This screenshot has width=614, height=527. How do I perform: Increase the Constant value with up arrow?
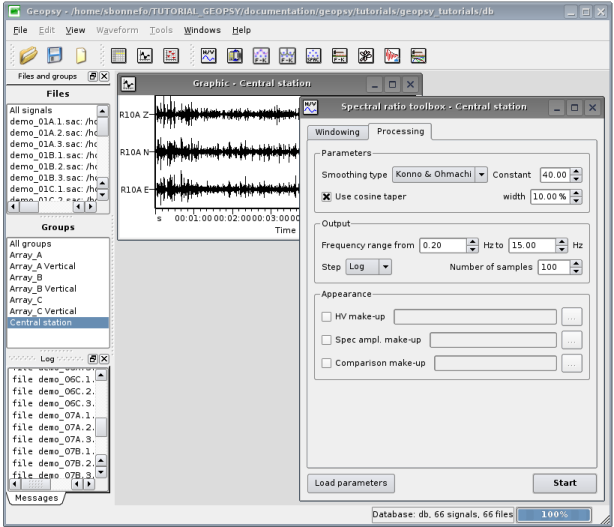click(x=576, y=171)
